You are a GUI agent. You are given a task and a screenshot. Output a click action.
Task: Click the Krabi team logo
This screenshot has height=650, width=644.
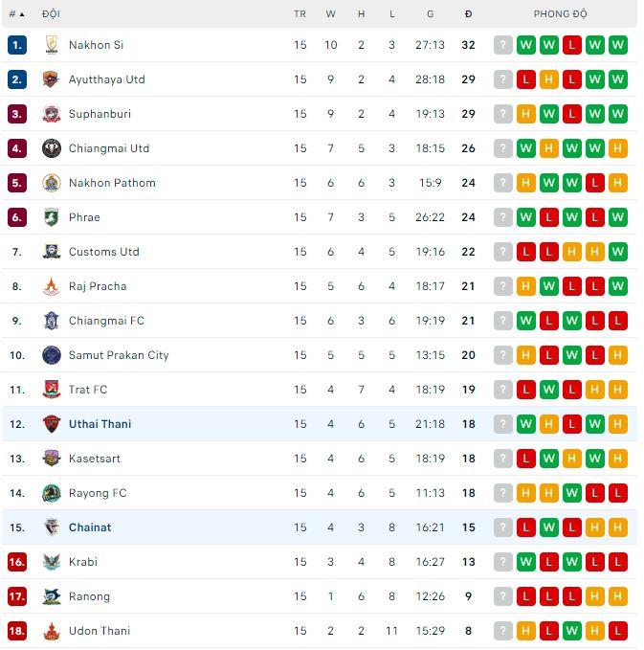click(52, 562)
